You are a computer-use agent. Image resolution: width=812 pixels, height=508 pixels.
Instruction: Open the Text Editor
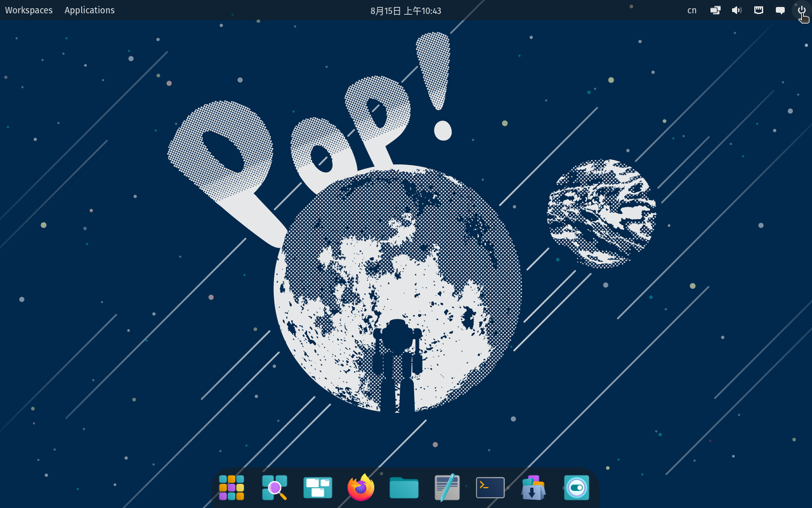[x=447, y=487]
